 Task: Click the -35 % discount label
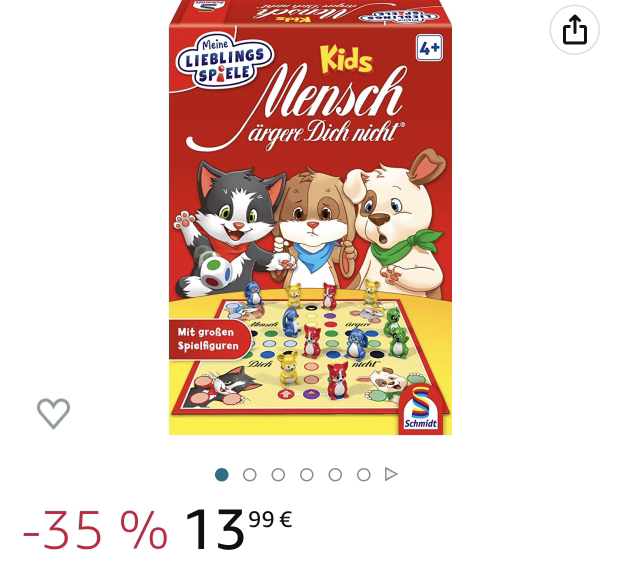coord(95,530)
